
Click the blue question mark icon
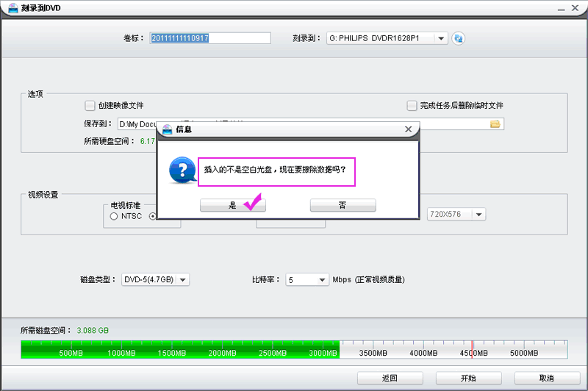pos(181,171)
